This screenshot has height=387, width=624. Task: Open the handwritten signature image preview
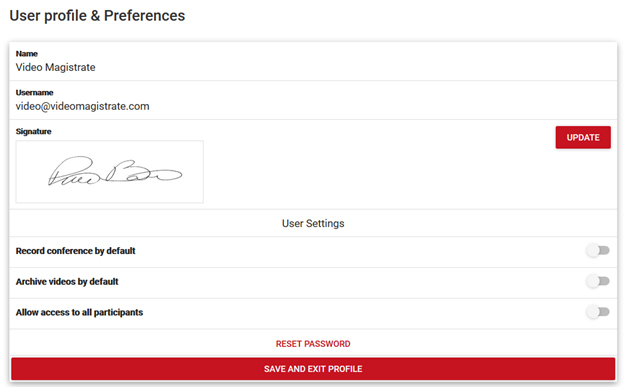[x=109, y=172]
